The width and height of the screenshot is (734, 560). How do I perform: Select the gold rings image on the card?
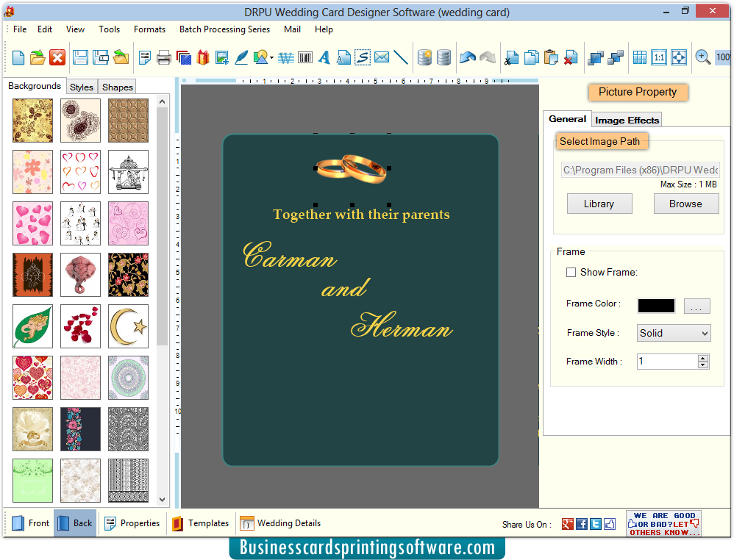pyautogui.click(x=352, y=169)
